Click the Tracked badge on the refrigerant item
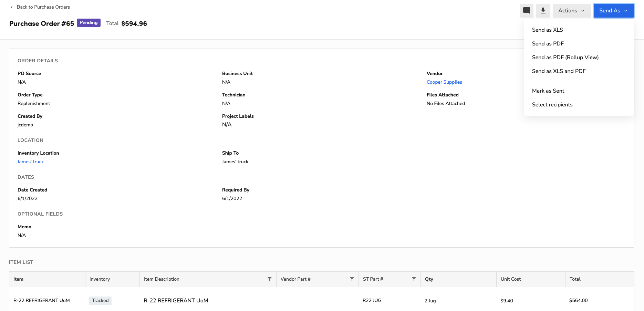This screenshot has height=311, width=644. pyautogui.click(x=100, y=300)
